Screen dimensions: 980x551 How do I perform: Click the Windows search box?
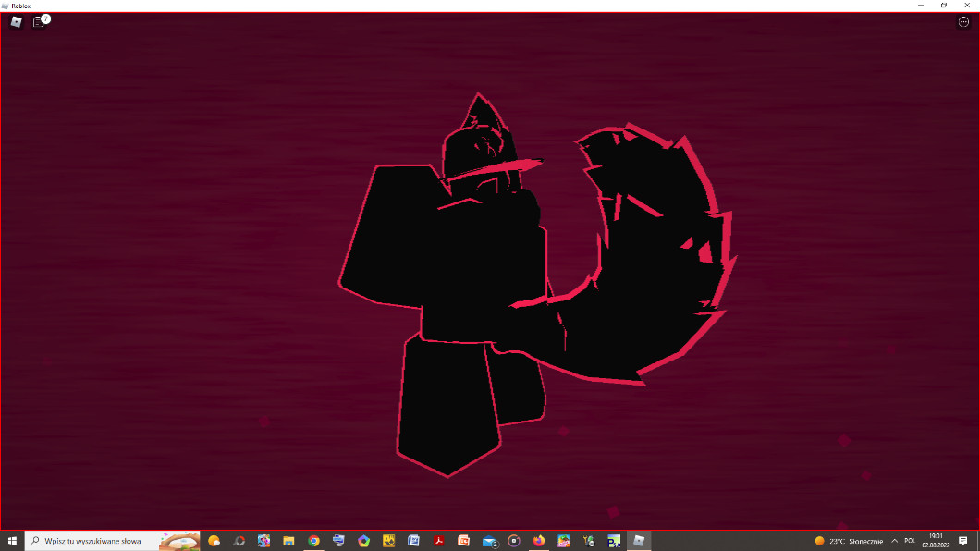point(92,541)
